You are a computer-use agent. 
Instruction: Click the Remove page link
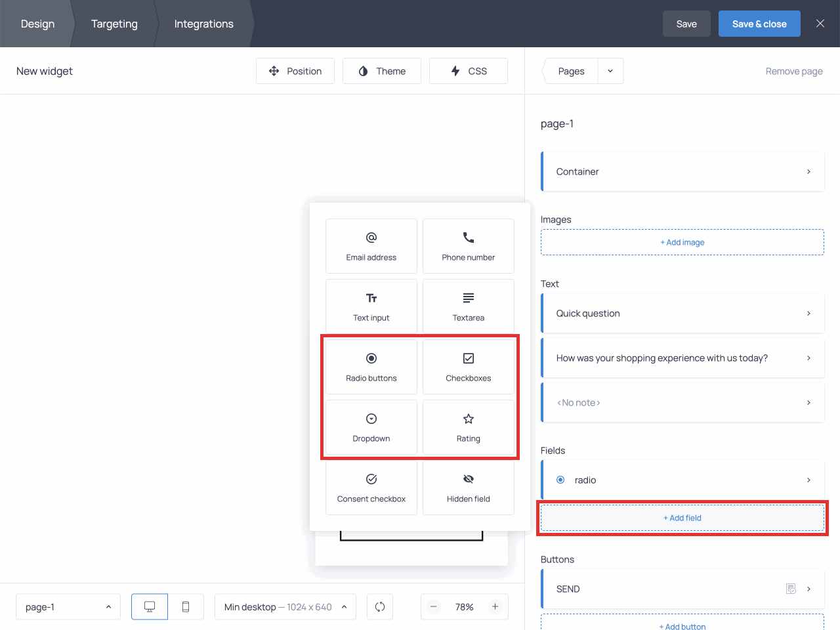click(x=794, y=71)
